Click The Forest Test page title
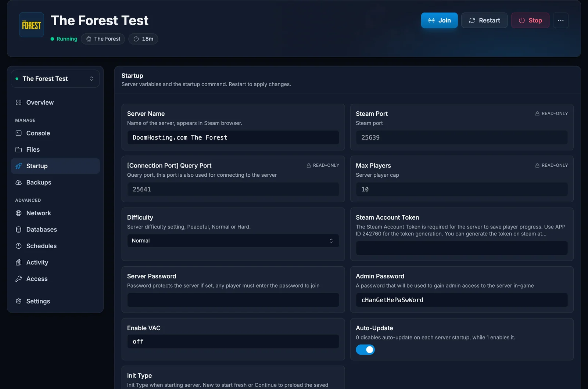Image resolution: width=588 pixels, height=389 pixels. pyautogui.click(x=100, y=21)
